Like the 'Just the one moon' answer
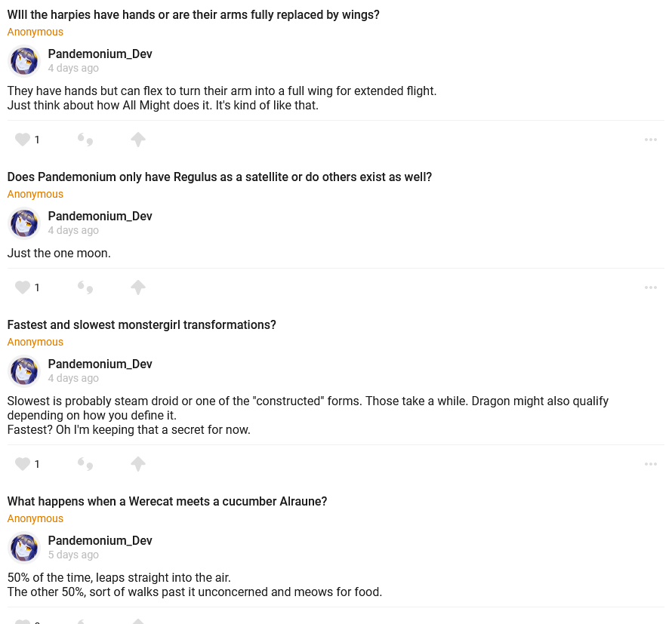672x624 pixels. (x=23, y=287)
